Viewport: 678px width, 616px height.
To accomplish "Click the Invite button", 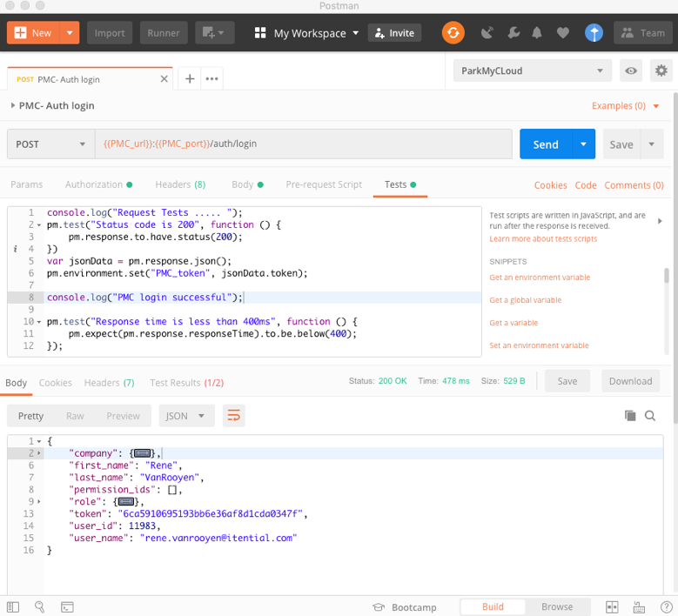I will 395,33.
